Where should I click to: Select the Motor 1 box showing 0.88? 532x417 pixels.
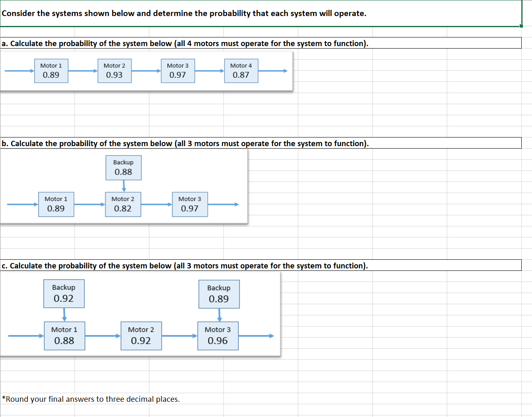point(64,335)
